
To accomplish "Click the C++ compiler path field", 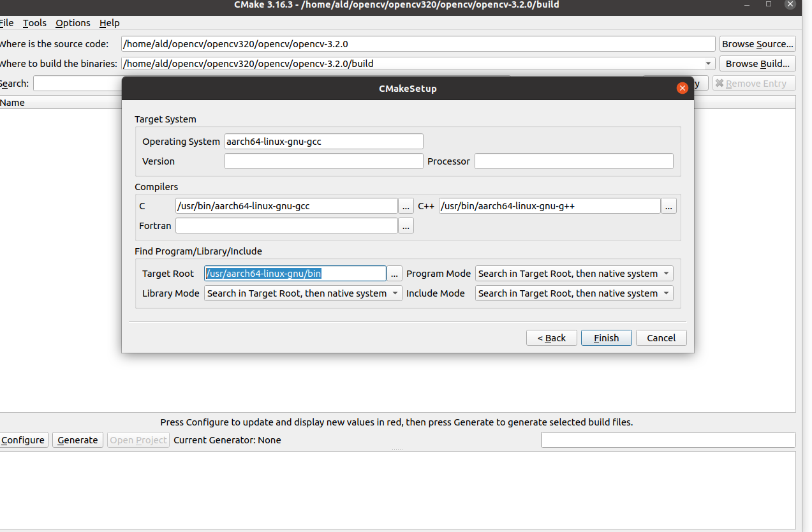I will 549,206.
